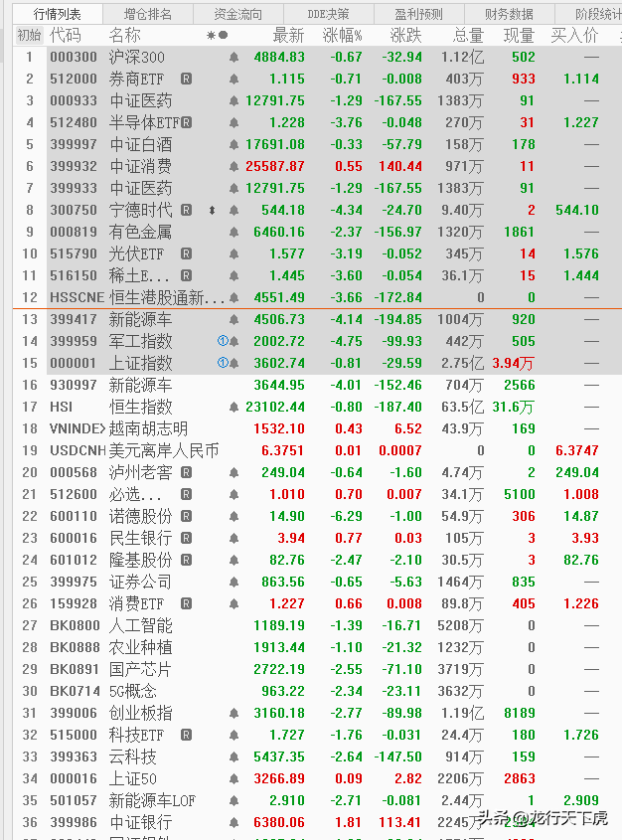Screen dimensions: 622x840
Task: Select the 000016 上证50 row
Action: point(317,779)
